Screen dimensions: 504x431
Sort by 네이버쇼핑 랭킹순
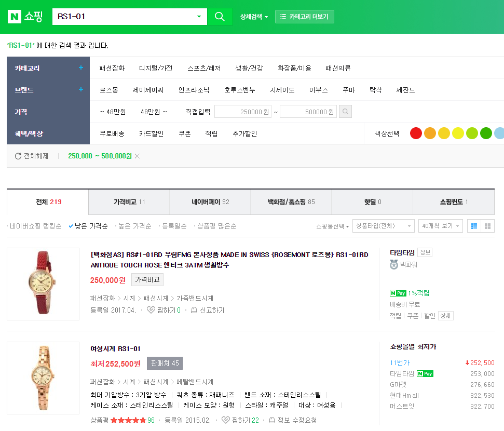[x=35, y=226]
